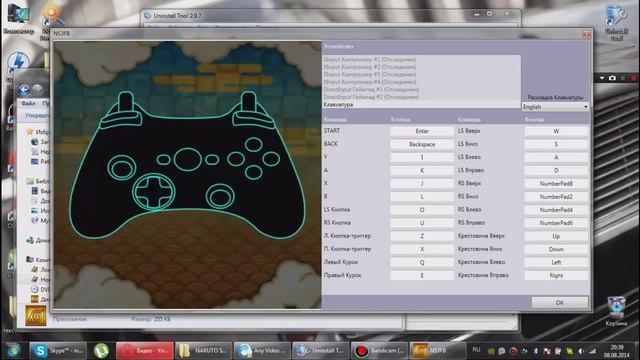The height and width of the screenshot is (360, 640).
Task: Click the Y button binding I
Action: coord(422,157)
